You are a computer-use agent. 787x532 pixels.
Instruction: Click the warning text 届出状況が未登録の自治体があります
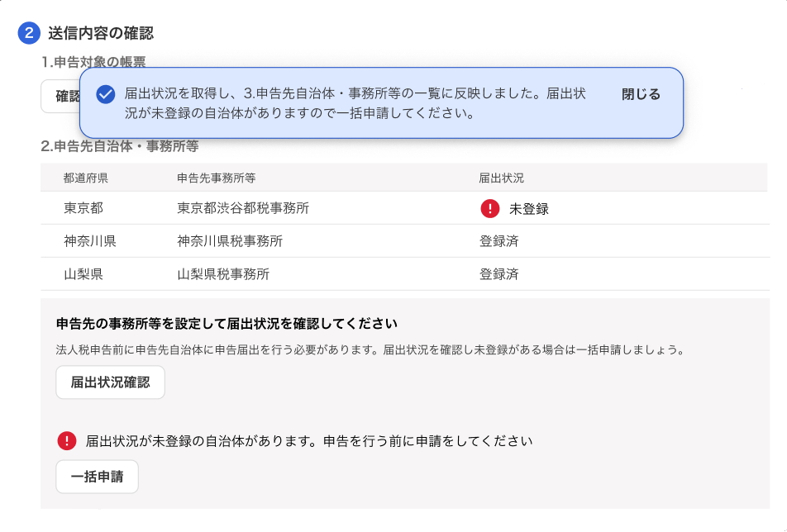[309, 441]
